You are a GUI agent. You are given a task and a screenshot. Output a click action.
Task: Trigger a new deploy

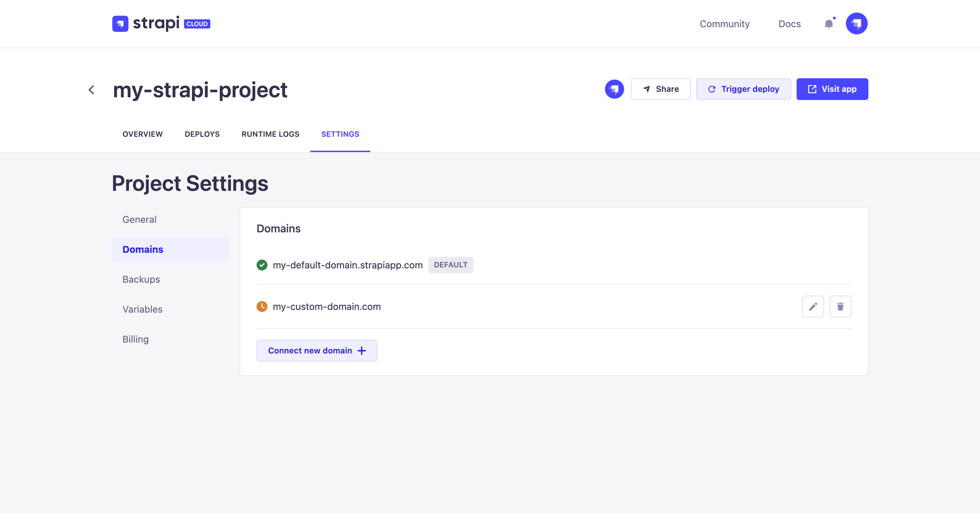click(744, 89)
